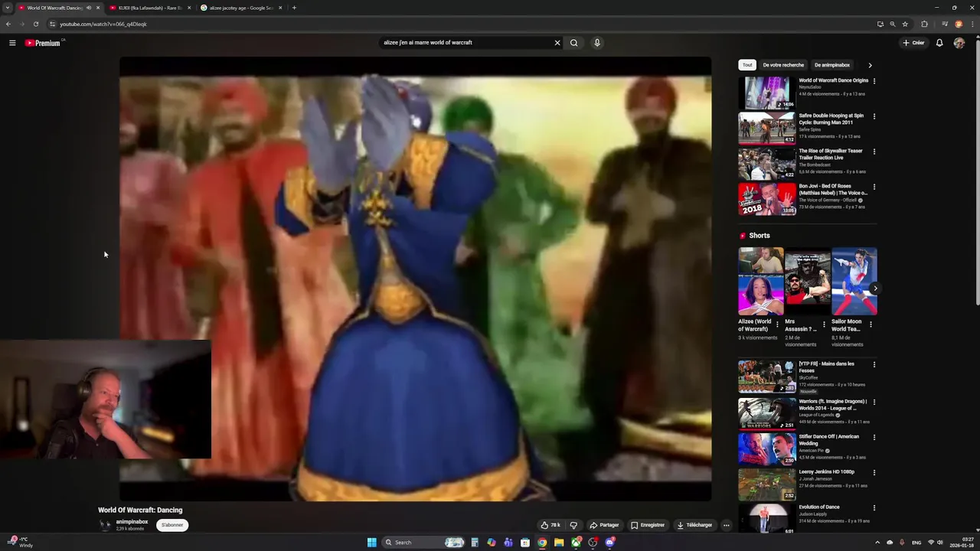980x551 pixels.
Task: Open File Explorer from taskbar
Action: (x=559, y=543)
